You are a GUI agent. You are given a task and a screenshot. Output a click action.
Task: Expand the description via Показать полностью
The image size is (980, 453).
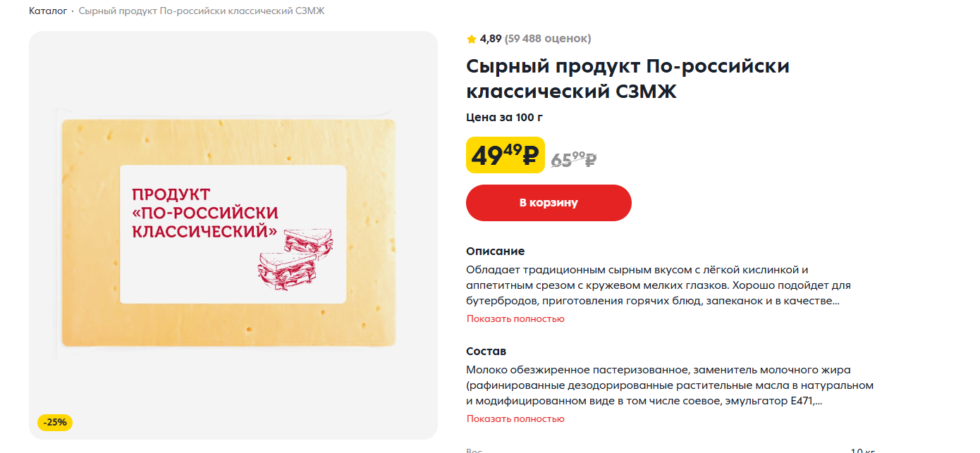[x=515, y=319]
